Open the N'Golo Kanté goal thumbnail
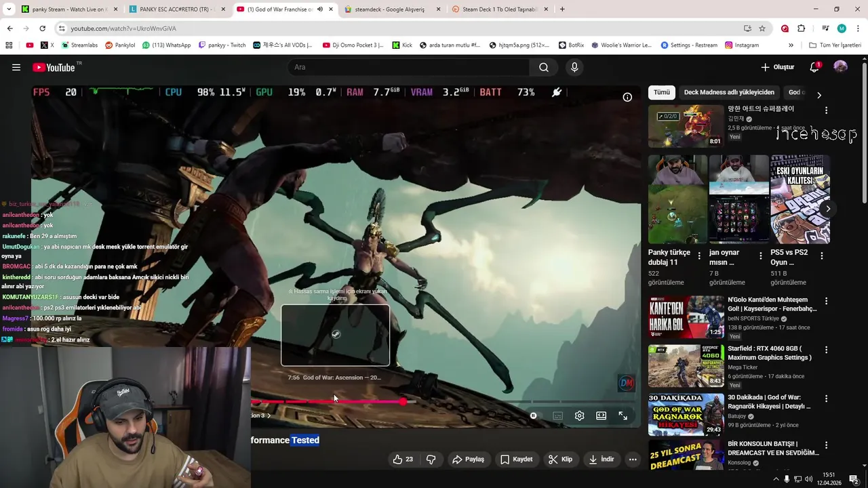This screenshot has height=488, width=868. coord(686,317)
